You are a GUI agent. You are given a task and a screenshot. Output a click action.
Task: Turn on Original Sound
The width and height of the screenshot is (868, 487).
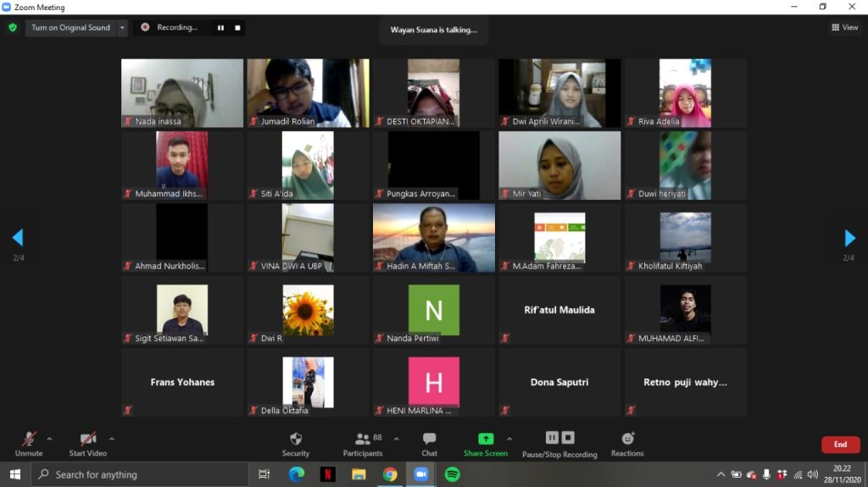point(70,28)
